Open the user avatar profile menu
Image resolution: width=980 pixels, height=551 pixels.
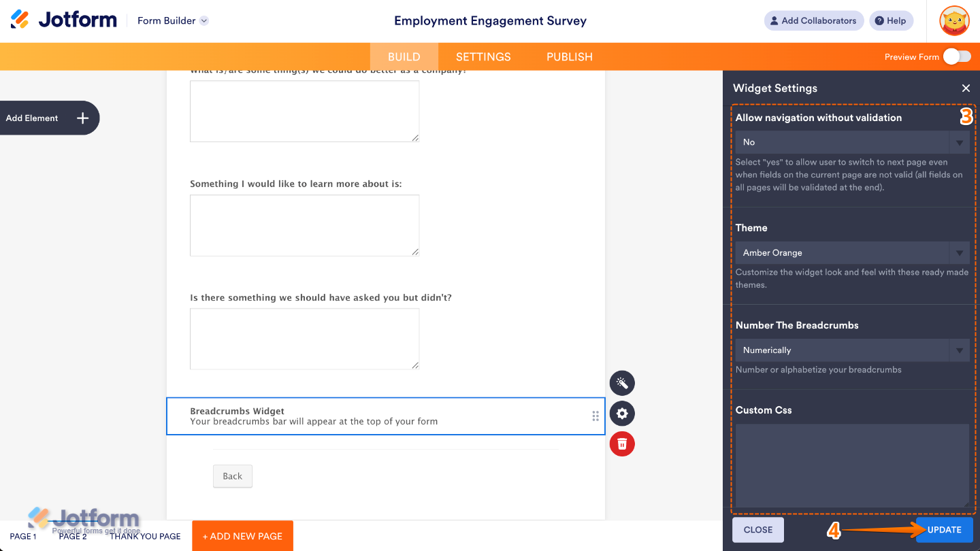[954, 21]
